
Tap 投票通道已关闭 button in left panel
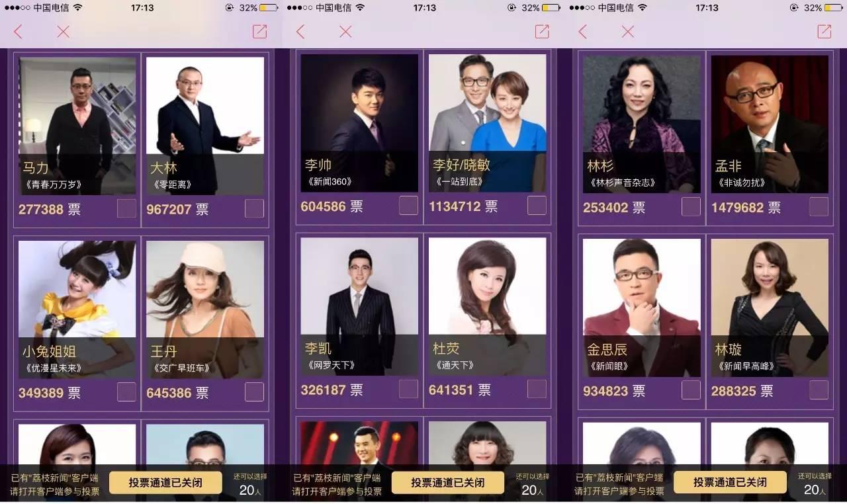pos(165,483)
